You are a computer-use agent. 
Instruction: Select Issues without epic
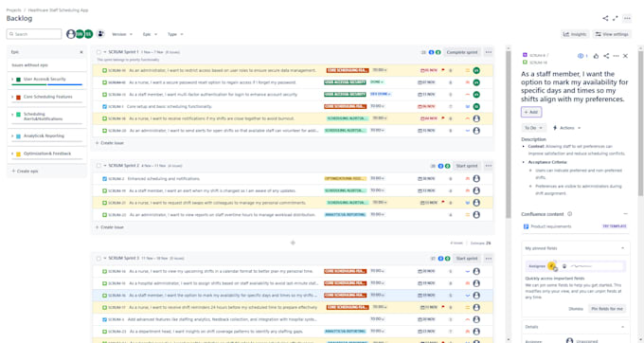46,64
